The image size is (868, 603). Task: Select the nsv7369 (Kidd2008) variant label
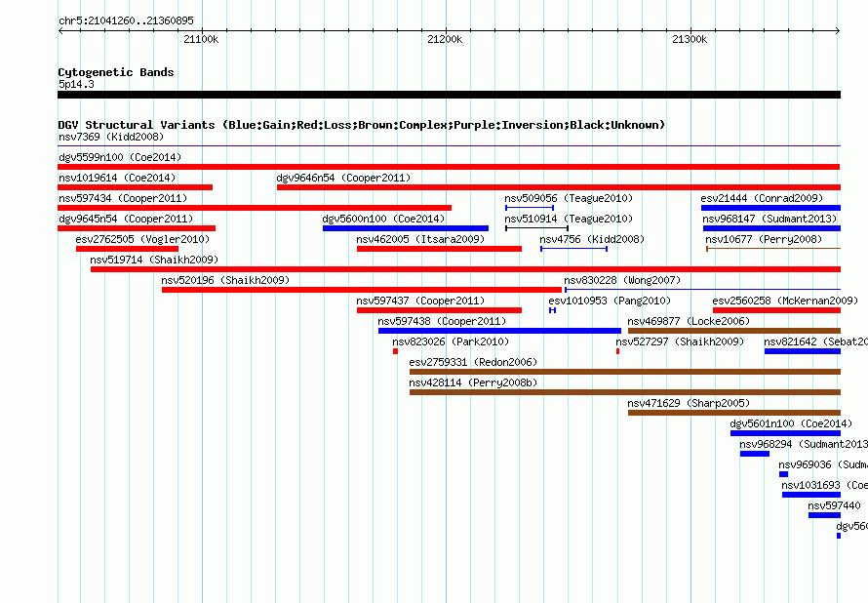click(111, 137)
